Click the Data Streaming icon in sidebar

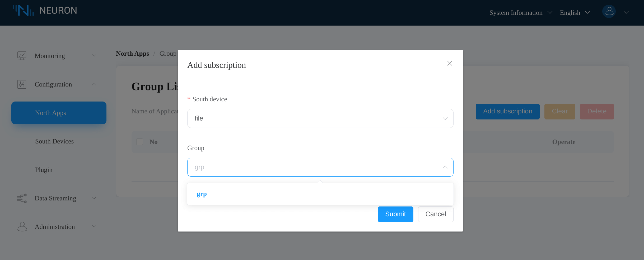22,198
